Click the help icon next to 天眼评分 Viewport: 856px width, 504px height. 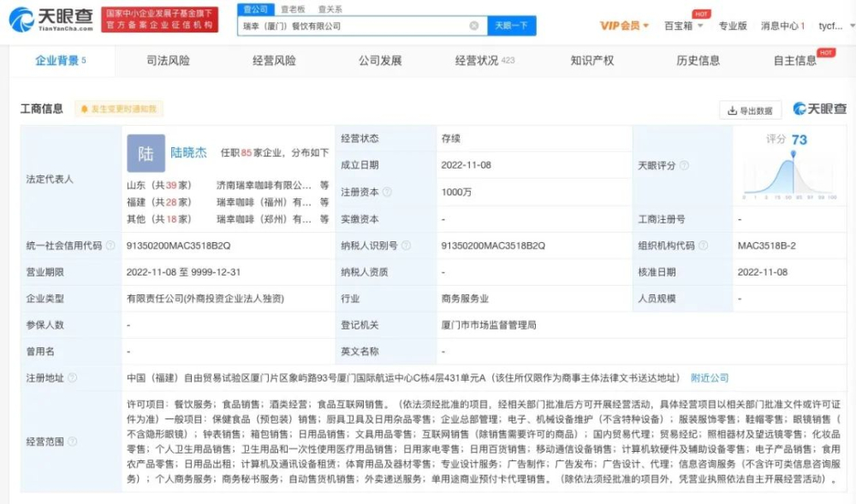click(x=684, y=165)
